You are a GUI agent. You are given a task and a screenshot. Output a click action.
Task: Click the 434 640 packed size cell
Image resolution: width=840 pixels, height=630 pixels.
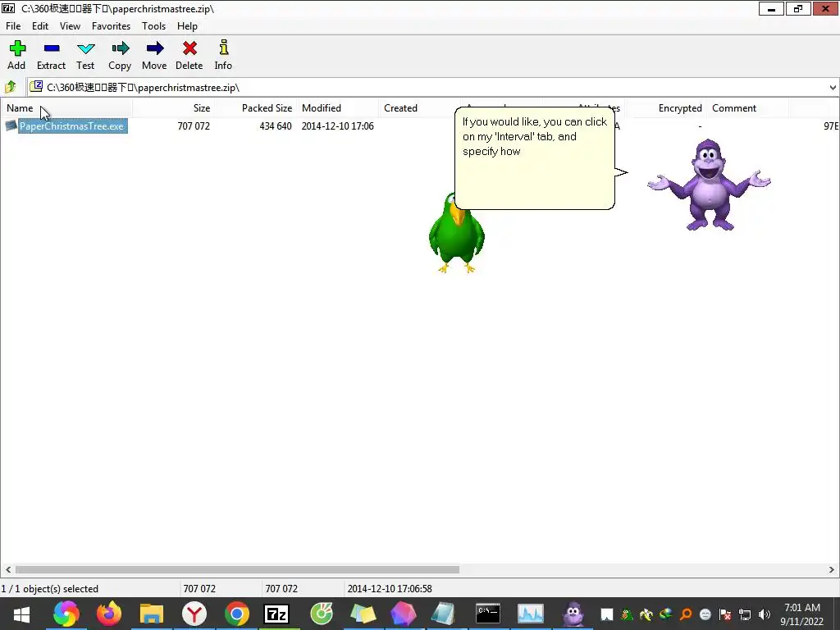(x=276, y=126)
